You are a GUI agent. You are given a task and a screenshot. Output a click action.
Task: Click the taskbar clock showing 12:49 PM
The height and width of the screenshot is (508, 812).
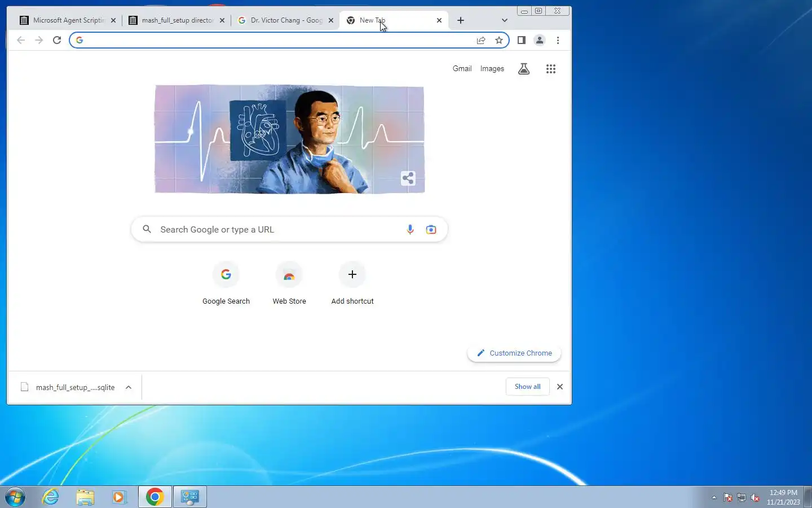[x=783, y=497]
